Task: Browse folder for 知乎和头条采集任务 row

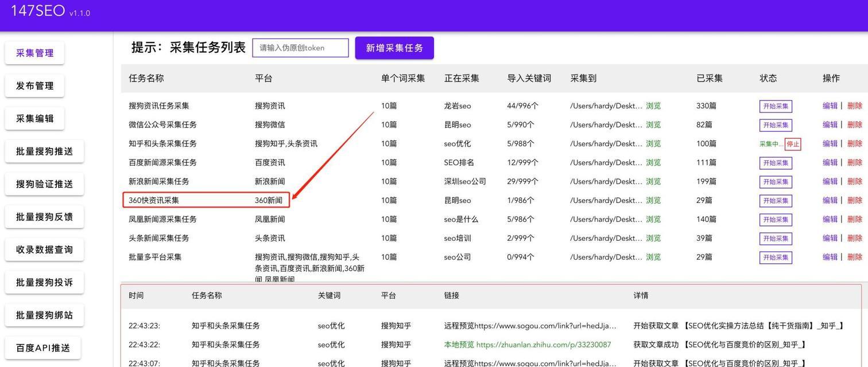Action: pyautogui.click(x=653, y=143)
